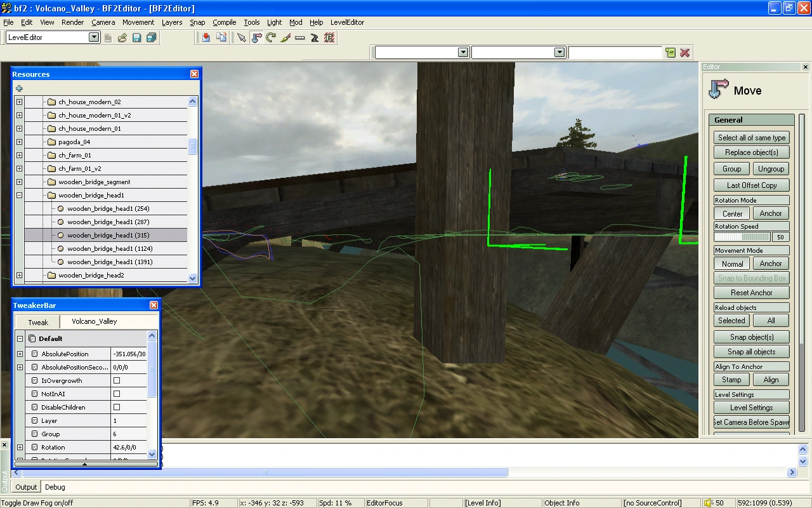812x508 pixels.
Task: Click the black zigzag road tool icon
Action: click(315, 38)
